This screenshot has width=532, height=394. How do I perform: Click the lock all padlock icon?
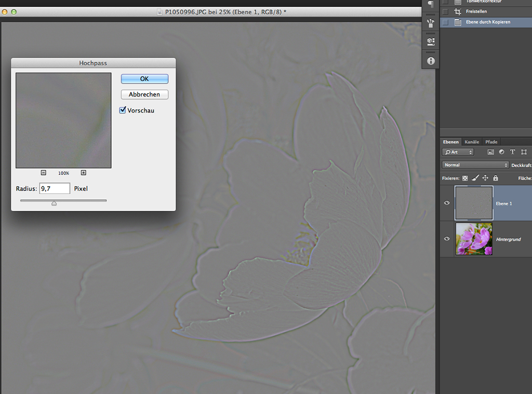(495, 178)
